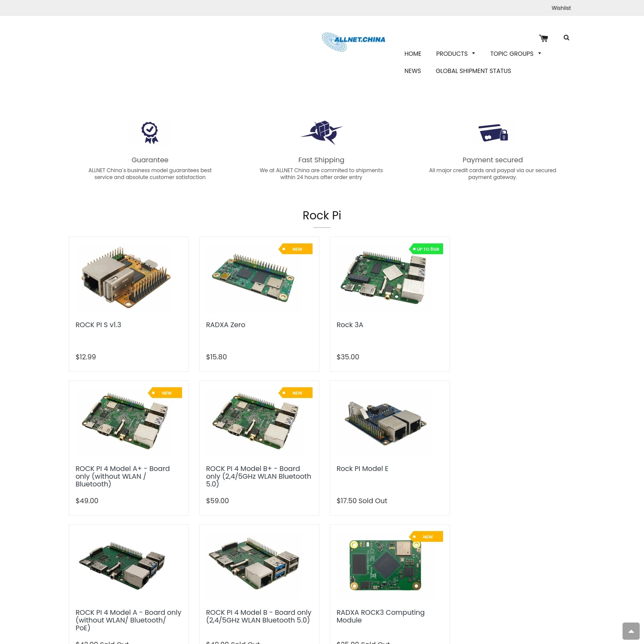The image size is (644, 644).
Task: Click the ROCK PI 4 Model B image
Action: tap(254, 562)
